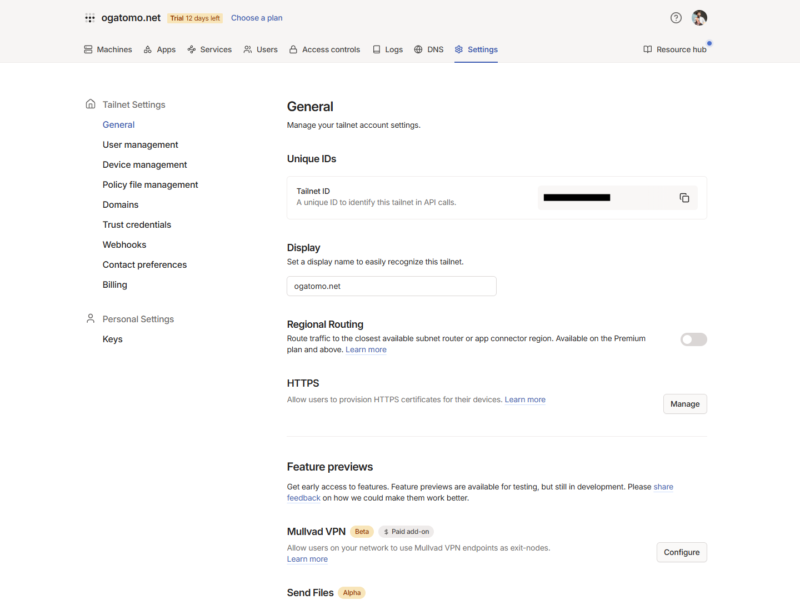Copy the Tailnet ID with the copy icon

click(684, 197)
